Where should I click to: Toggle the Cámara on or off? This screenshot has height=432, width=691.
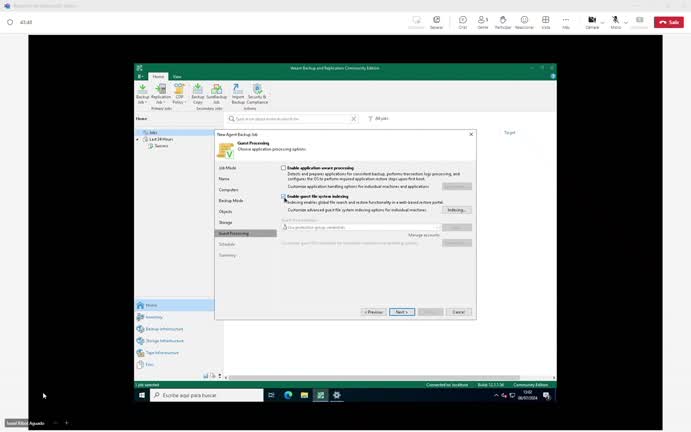pos(592,22)
